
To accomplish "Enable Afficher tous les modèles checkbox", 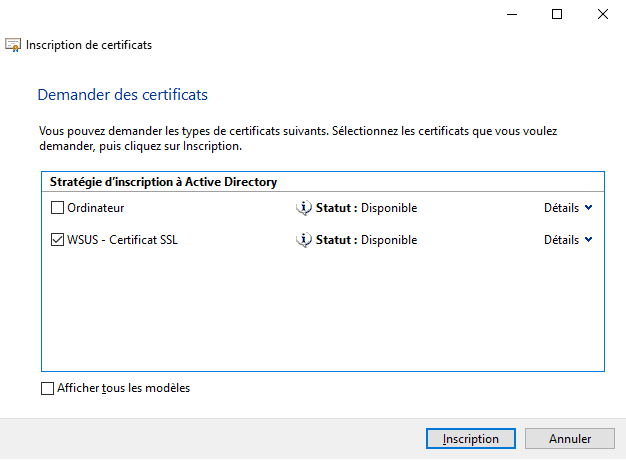I will point(48,388).
